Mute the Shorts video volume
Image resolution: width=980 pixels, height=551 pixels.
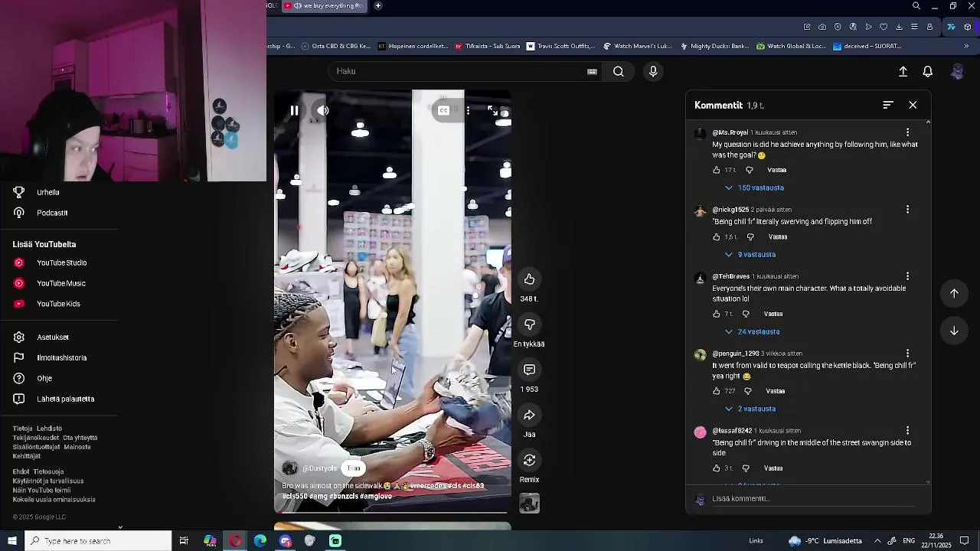click(323, 111)
